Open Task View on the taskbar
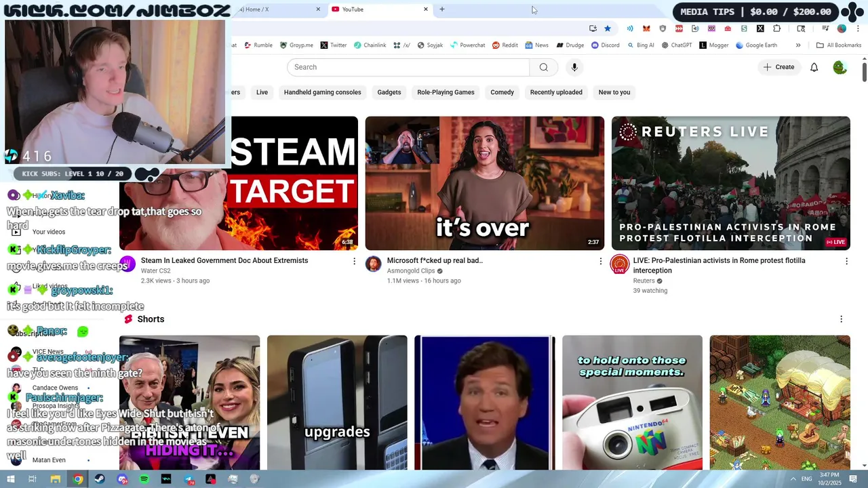Screen dimensions: 868x488 33,479
